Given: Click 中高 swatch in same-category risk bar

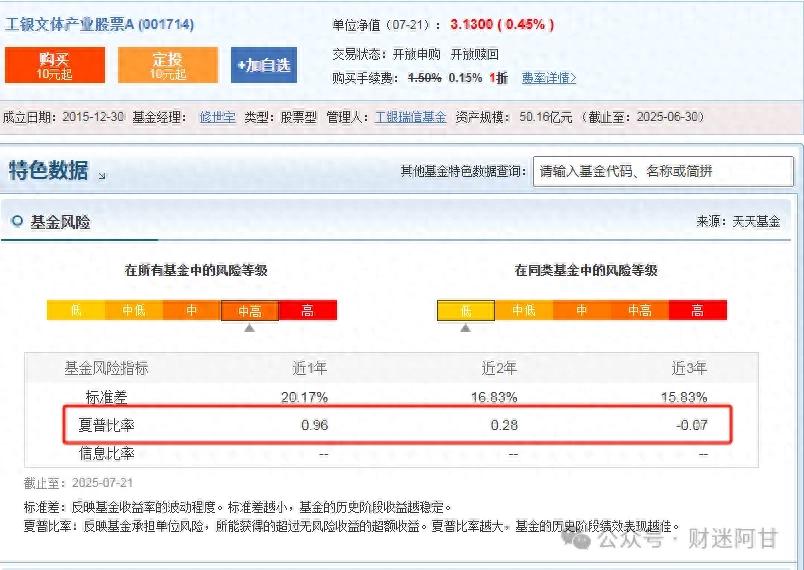Looking at the screenshot, I should (640, 310).
